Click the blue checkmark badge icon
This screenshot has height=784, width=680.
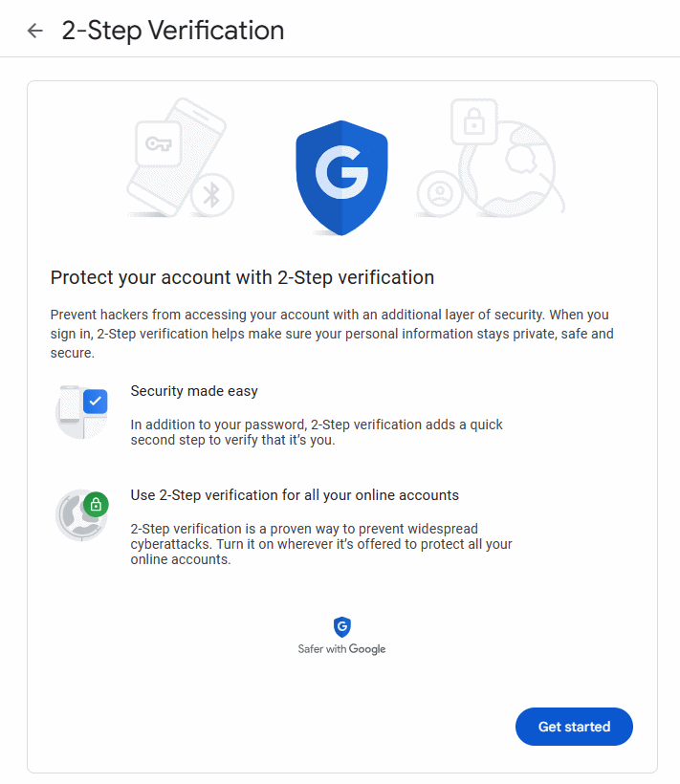pos(95,402)
